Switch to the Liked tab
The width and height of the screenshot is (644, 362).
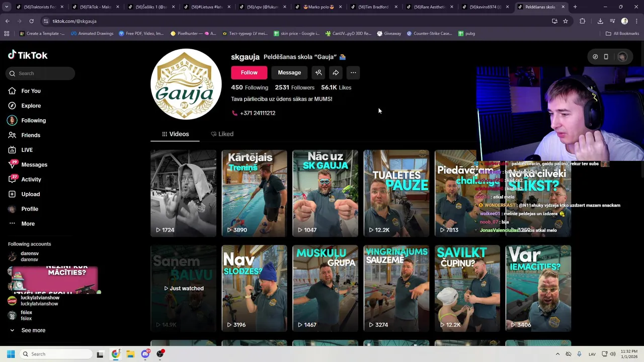coord(222,134)
